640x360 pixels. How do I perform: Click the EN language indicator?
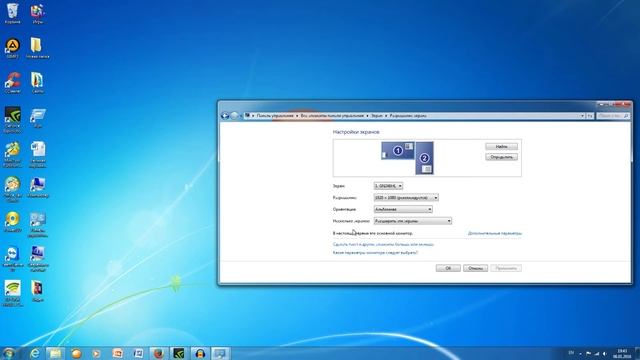[x=571, y=353]
